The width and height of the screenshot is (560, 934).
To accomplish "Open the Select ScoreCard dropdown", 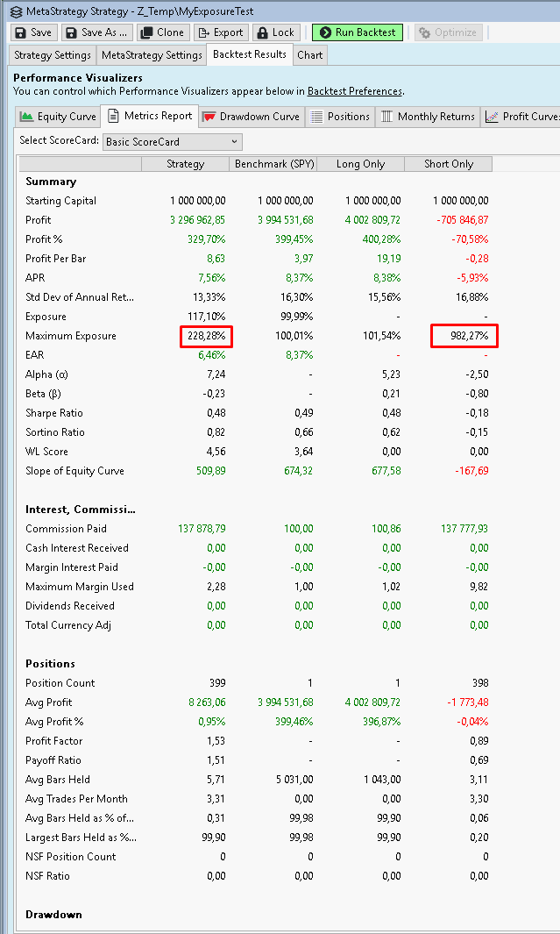I will click(172, 141).
